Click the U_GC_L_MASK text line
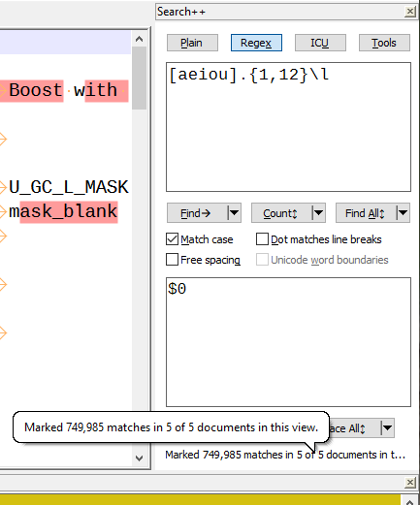This screenshot has width=420, height=505. click(69, 187)
